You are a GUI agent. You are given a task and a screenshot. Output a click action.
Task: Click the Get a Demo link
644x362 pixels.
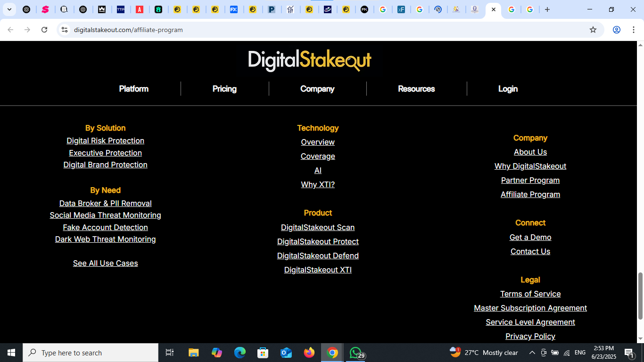[530, 237]
